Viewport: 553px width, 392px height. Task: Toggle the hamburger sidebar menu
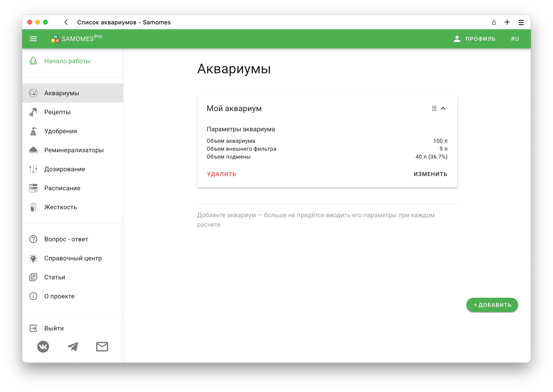click(33, 39)
